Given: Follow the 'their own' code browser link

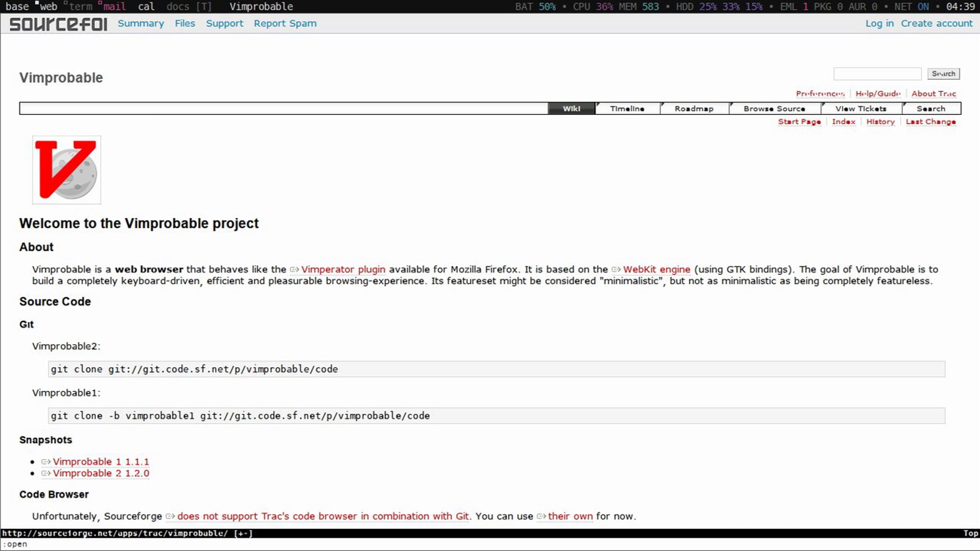Looking at the screenshot, I should point(570,516).
